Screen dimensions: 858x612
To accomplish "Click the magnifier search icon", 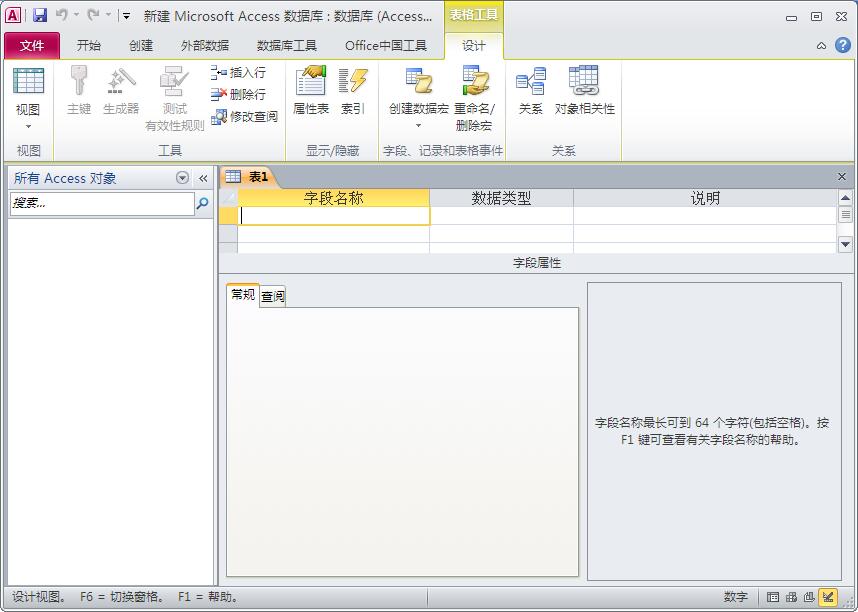I will tap(202, 203).
